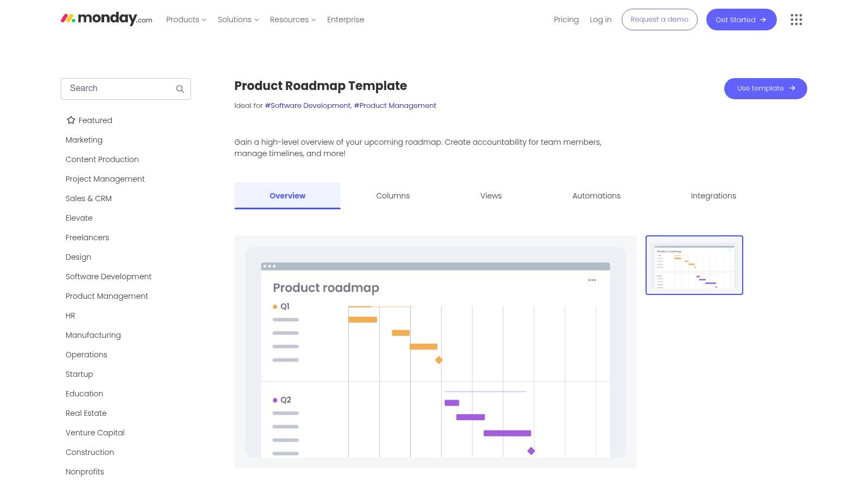Expand the Solutions dropdown
Viewport: 868px width, 488px height.
point(238,20)
